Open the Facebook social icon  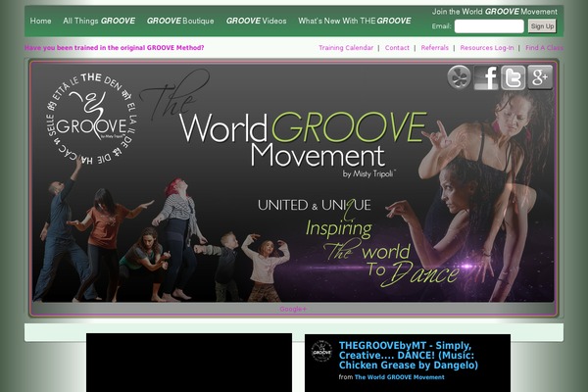pos(486,77)
